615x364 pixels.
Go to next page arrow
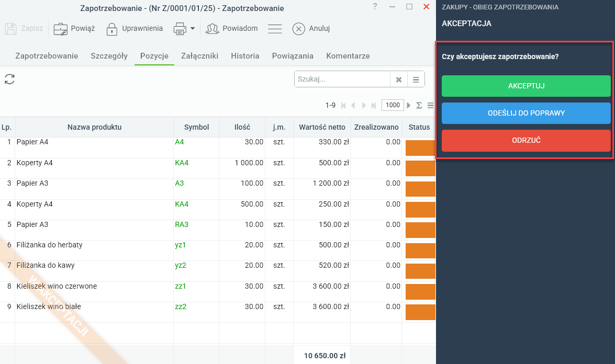[x=364, y=106]
